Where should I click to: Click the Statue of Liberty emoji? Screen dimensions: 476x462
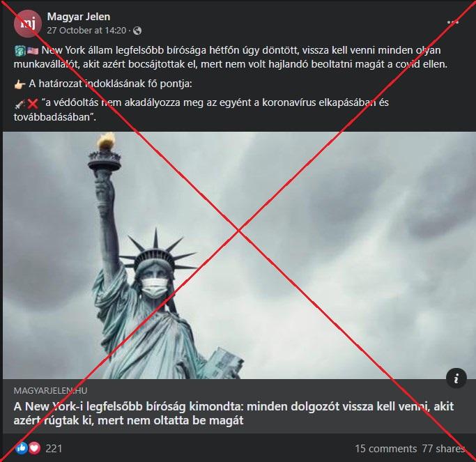click(20, 51)
